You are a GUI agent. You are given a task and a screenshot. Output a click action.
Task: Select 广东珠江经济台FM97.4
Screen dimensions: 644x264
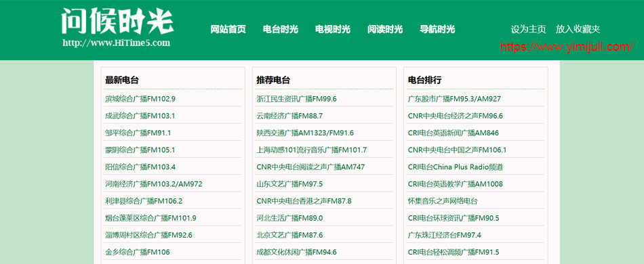point(445,235)
